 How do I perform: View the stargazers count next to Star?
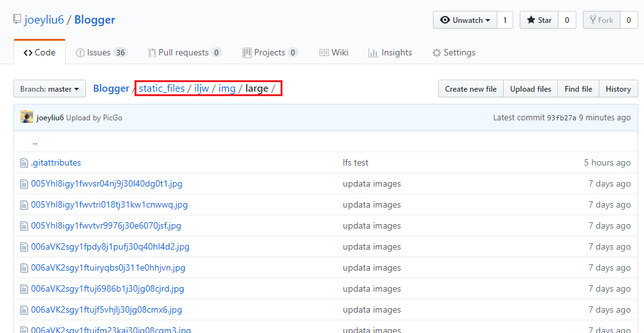point(567,20)
